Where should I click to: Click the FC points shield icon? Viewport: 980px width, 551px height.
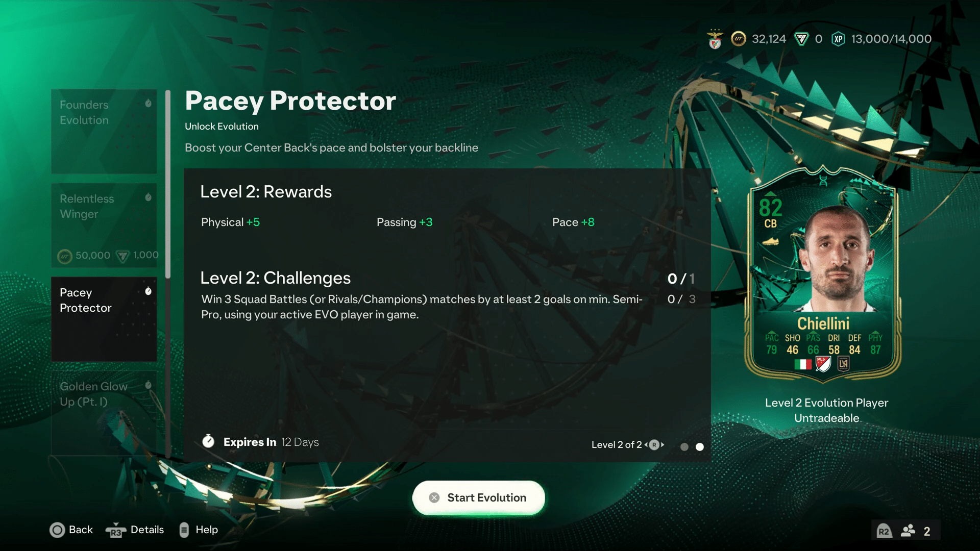pos(801,39)
